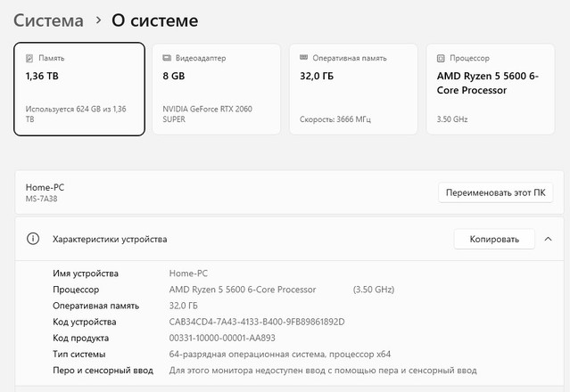The width and height of the screenshot is (570, 392).
Task: Click Home-PC value in device specs
Action: pos(188,274)
